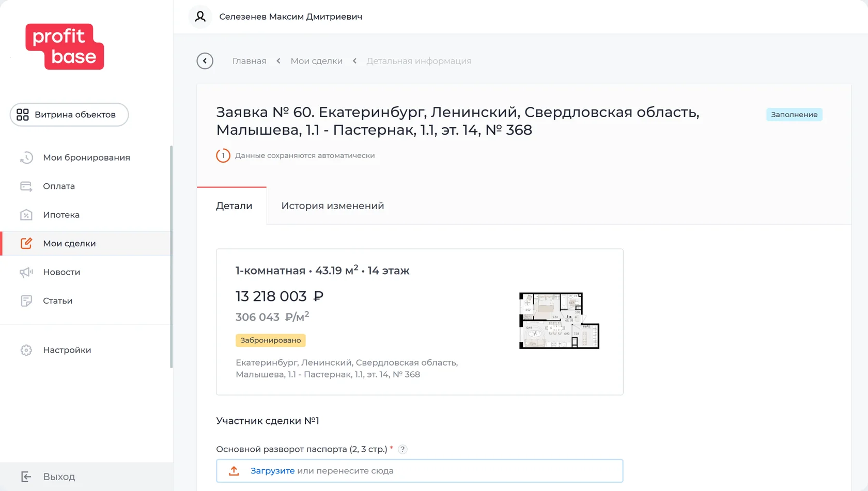Click the Статьи document icon

point(26,301)
